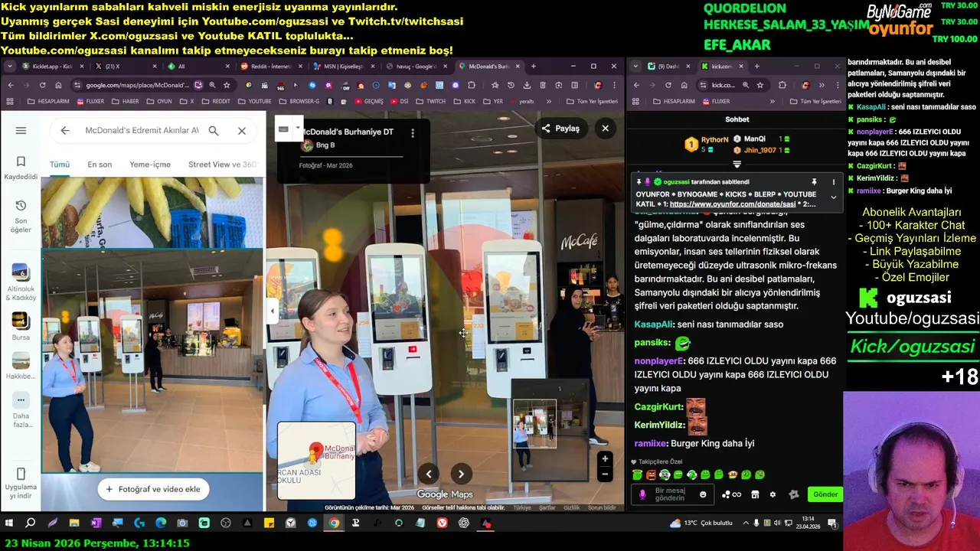Share the photo via Paylaş button
This screenshot has width=980, height=551.
560,129
